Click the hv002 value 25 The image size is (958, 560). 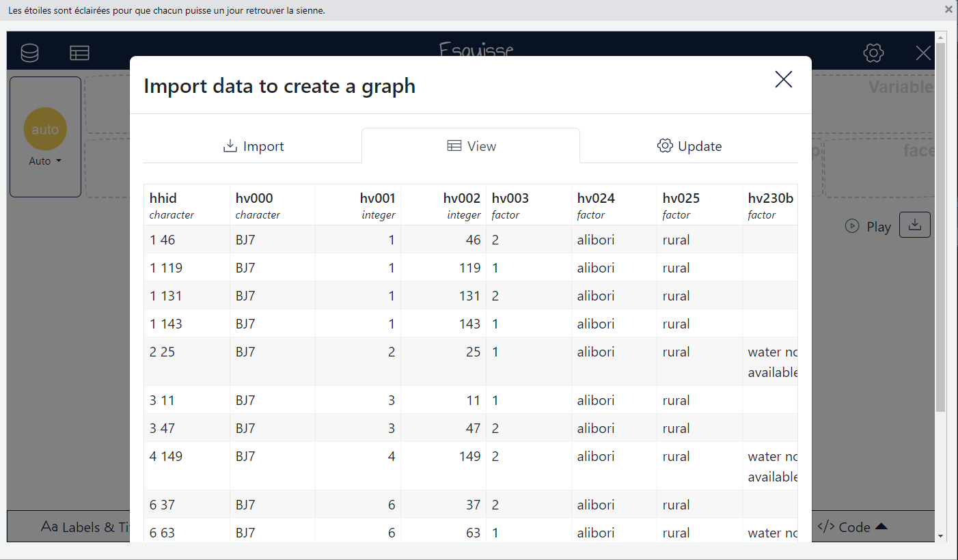point(473,352)
